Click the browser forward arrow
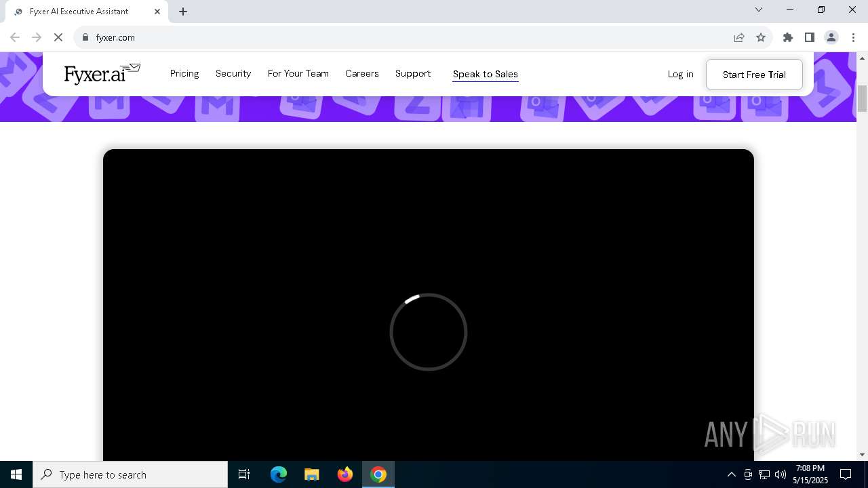Screen dimensions: 868x488 click(37, 37)
